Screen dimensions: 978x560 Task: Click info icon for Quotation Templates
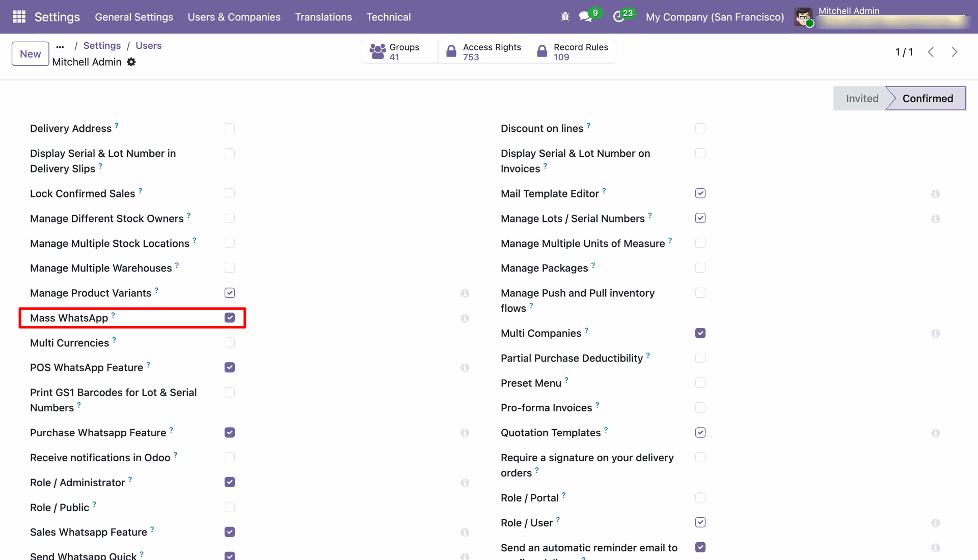click(935, 433)
